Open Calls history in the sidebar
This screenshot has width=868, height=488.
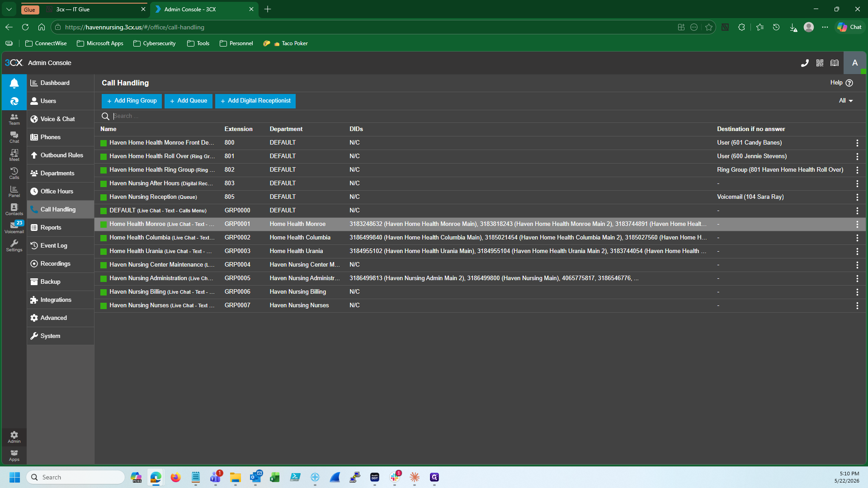click(14, 174)
